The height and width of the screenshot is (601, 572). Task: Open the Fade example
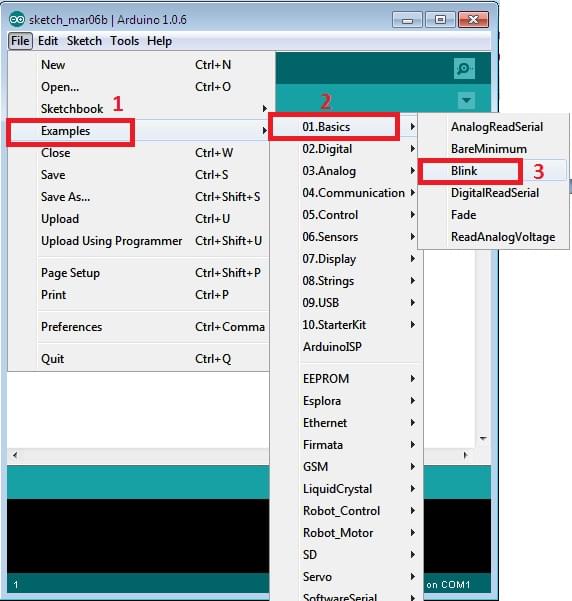(493, 215)
